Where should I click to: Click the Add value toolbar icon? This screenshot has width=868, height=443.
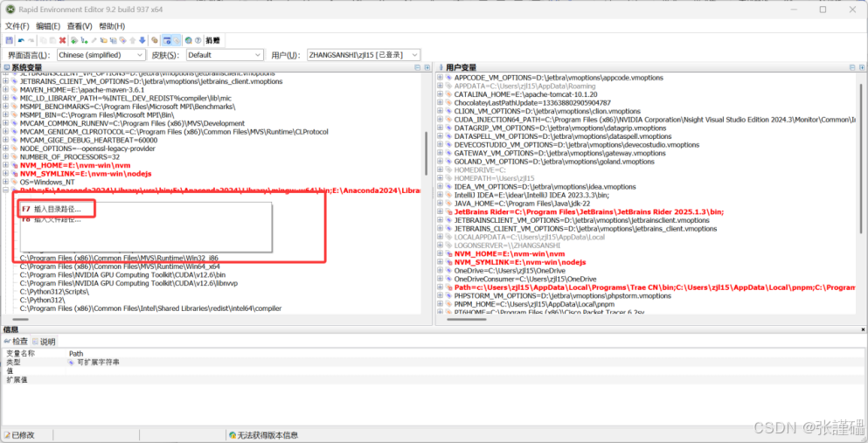[84, 40]
